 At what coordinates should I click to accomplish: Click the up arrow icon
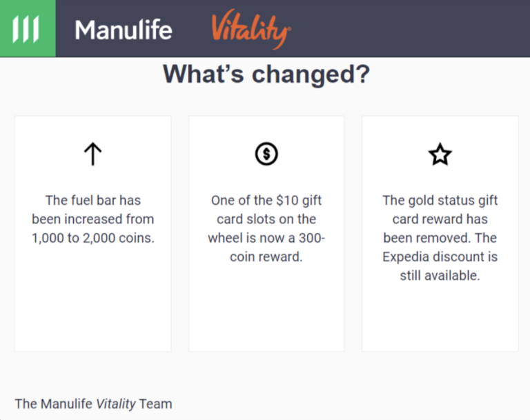click(x=92, y=154)
